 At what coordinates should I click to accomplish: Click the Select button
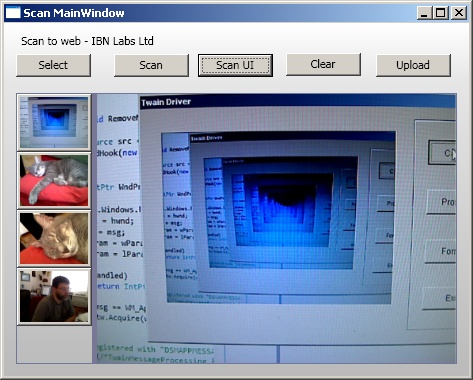(53, 65)
